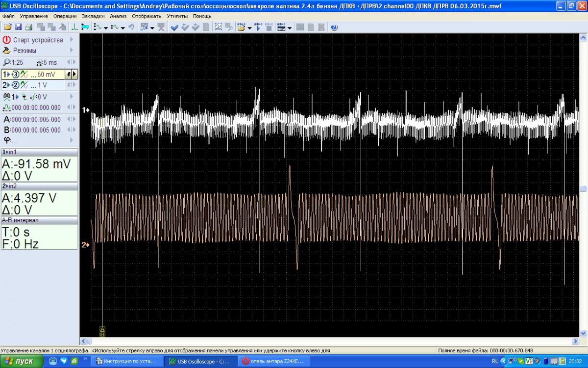Open the Файл menu

pos(8,16)
